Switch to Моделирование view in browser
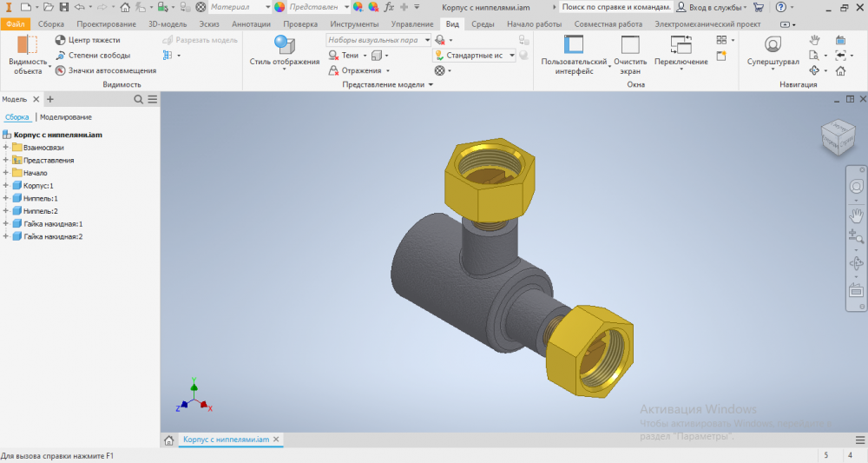 [x=66, y=116]
